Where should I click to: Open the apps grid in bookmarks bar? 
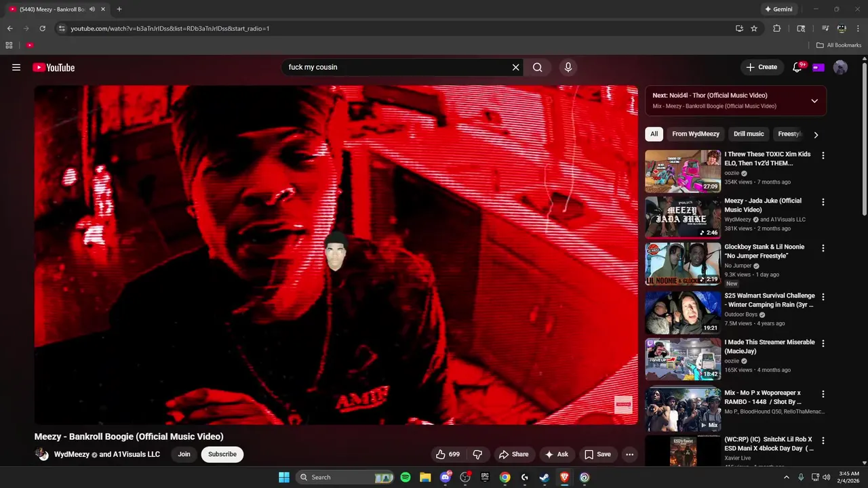click(x=9, y=45)
